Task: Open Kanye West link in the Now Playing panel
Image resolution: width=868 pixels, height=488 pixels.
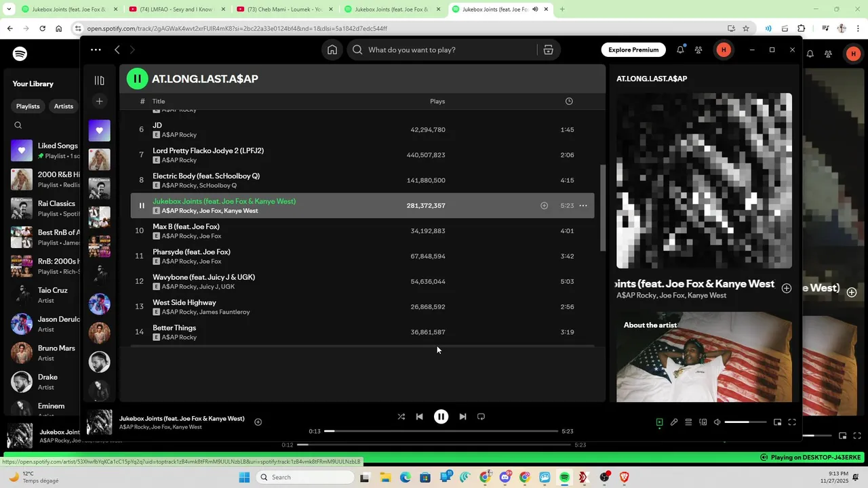Action: [707, 296]
